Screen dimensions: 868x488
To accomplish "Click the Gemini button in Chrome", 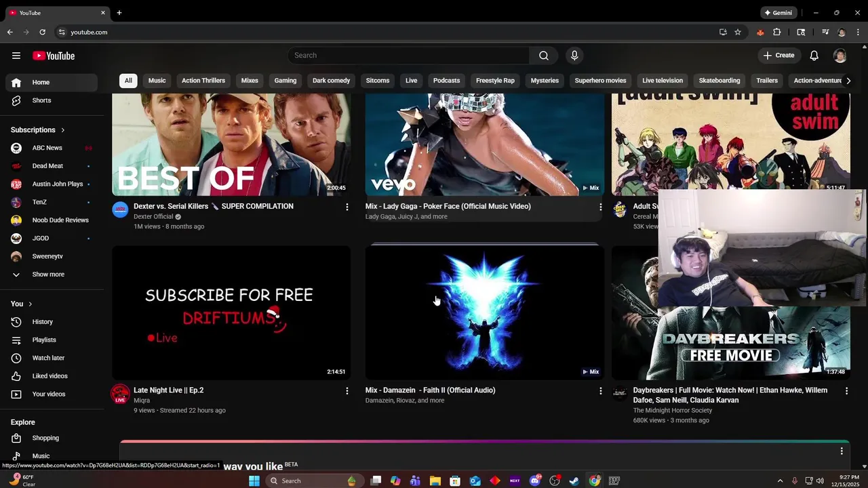I will click(x=778, y=12).
